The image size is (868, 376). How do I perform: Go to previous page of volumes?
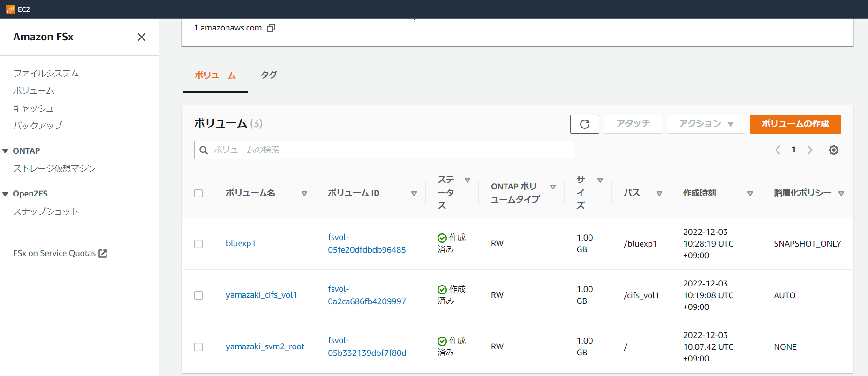click(x=777, y=150)
